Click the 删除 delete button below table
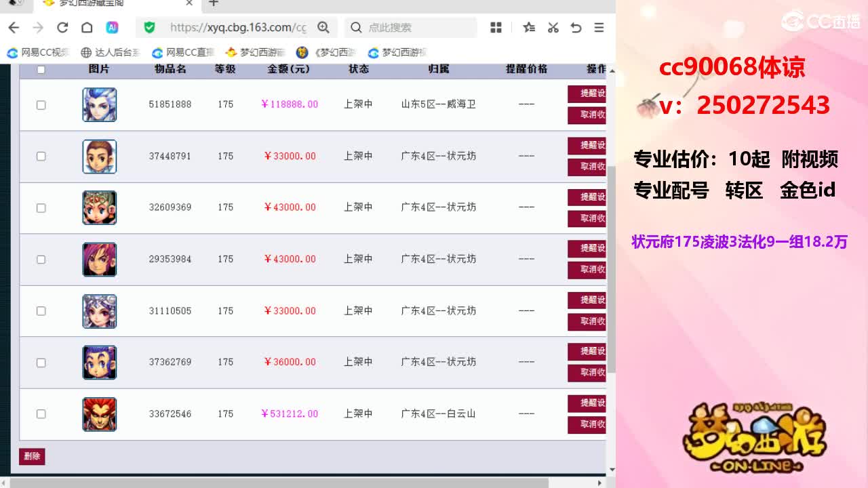 click(32, 456)
